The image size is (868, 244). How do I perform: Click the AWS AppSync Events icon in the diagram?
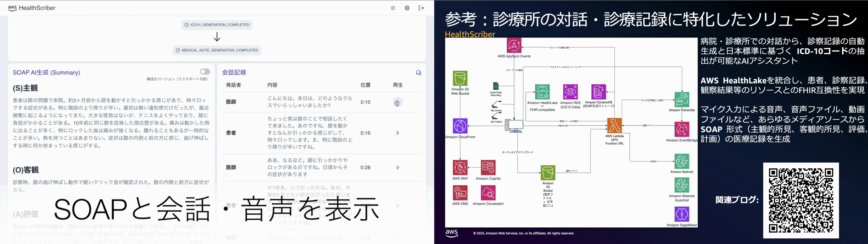(x=514, y=45)
